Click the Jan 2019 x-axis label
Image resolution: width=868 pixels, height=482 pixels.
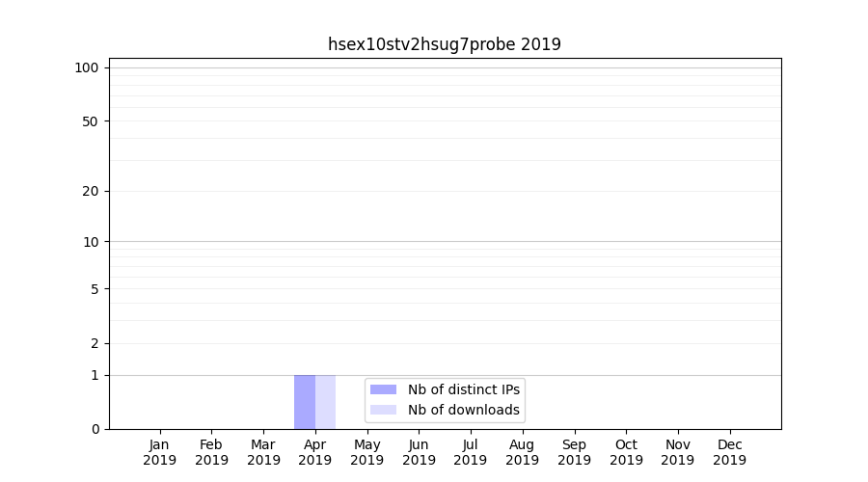(x=160, y=452)
